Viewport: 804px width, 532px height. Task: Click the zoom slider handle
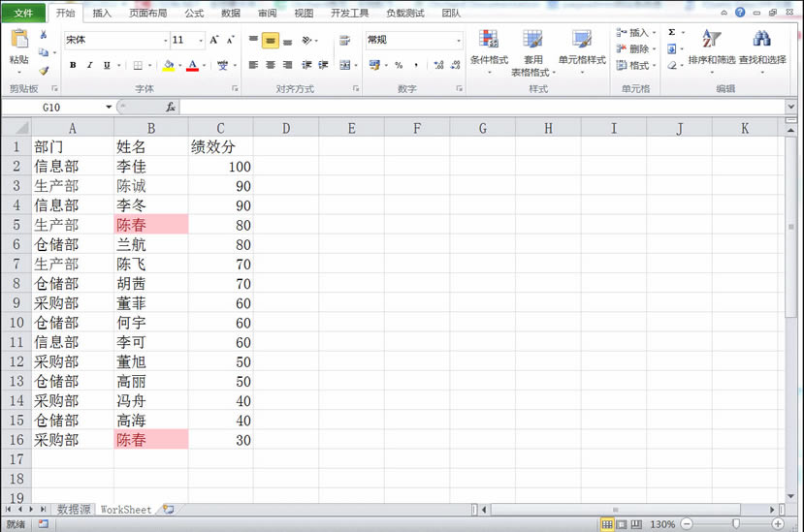tap(736, 524)
